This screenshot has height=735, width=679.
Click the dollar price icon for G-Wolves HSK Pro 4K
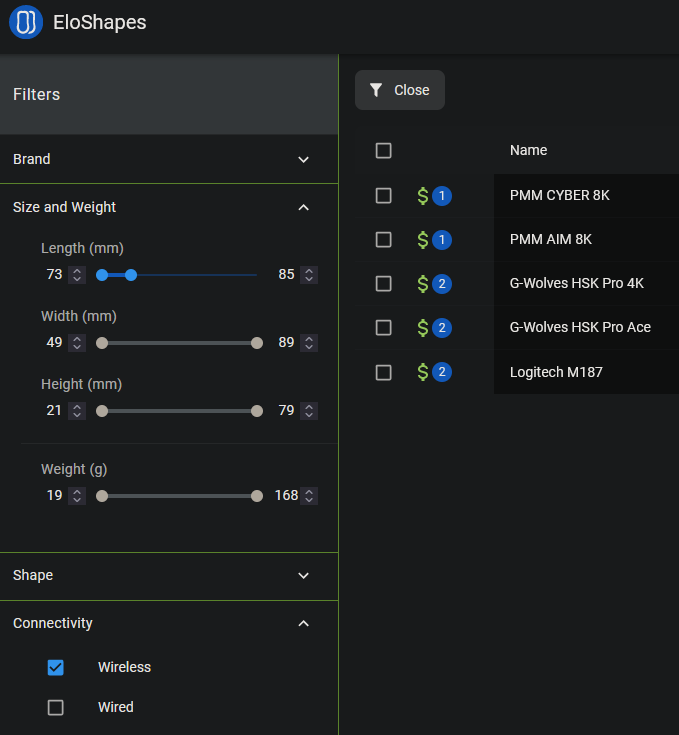coord(423,284)
